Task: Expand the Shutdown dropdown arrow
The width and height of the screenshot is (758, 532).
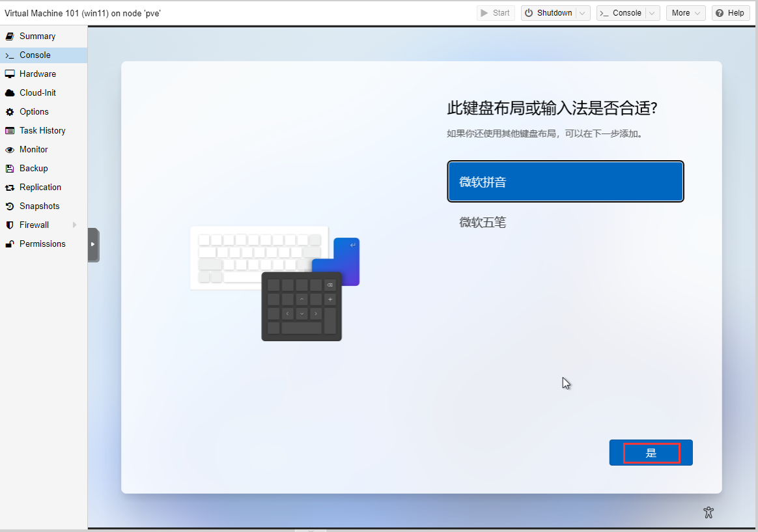Action: coord(583,13)
